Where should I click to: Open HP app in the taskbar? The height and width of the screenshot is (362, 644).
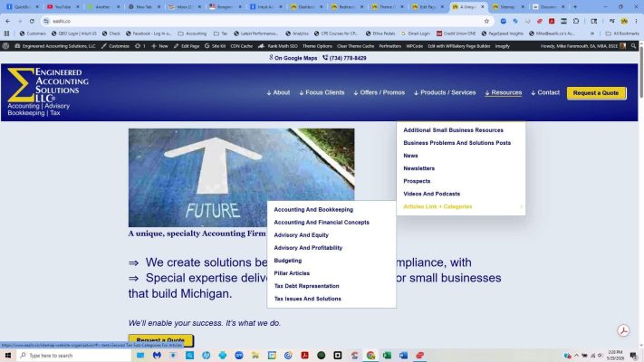(x=207, y=355)
